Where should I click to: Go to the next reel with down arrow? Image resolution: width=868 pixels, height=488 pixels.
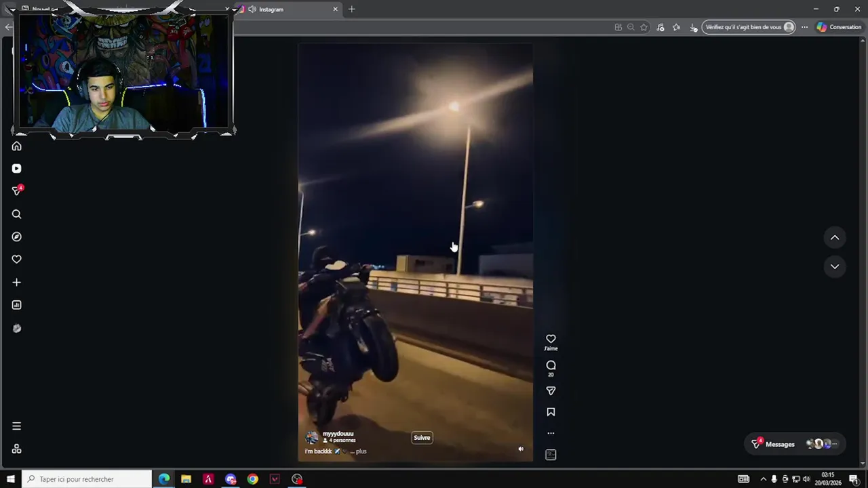coord(835,266)
